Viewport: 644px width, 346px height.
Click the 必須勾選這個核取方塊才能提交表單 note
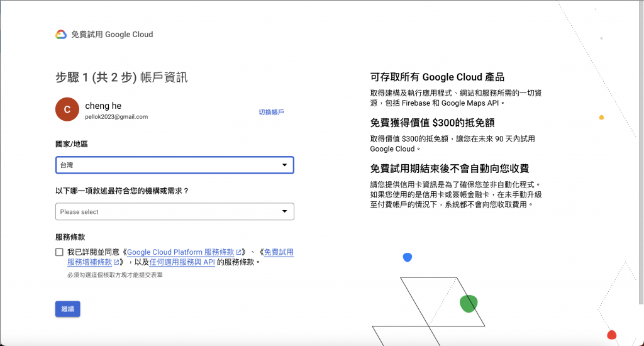pyautogui.click(x=115, y=275)
